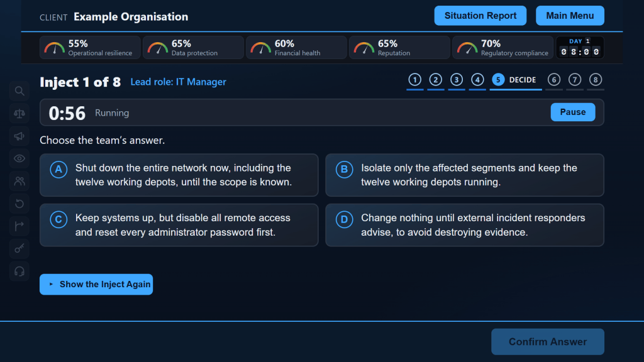This screenshot has width=644, height=362.
Task: Click the branching arrow icon in sidebar
Action: pyautogui.click(x=19, y=226)
